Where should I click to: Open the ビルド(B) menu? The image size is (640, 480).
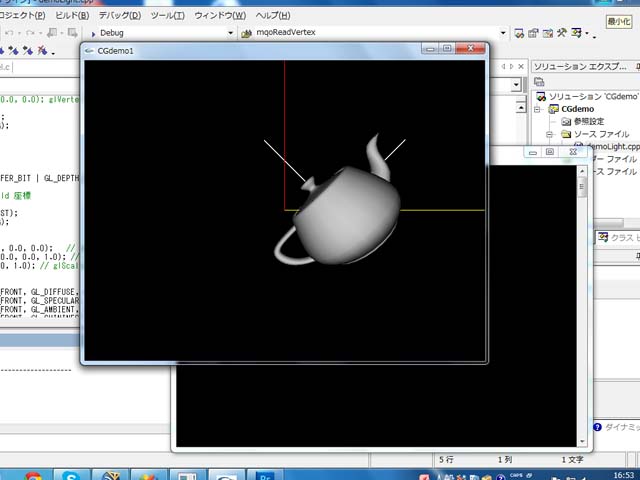(x=72, y=16)
